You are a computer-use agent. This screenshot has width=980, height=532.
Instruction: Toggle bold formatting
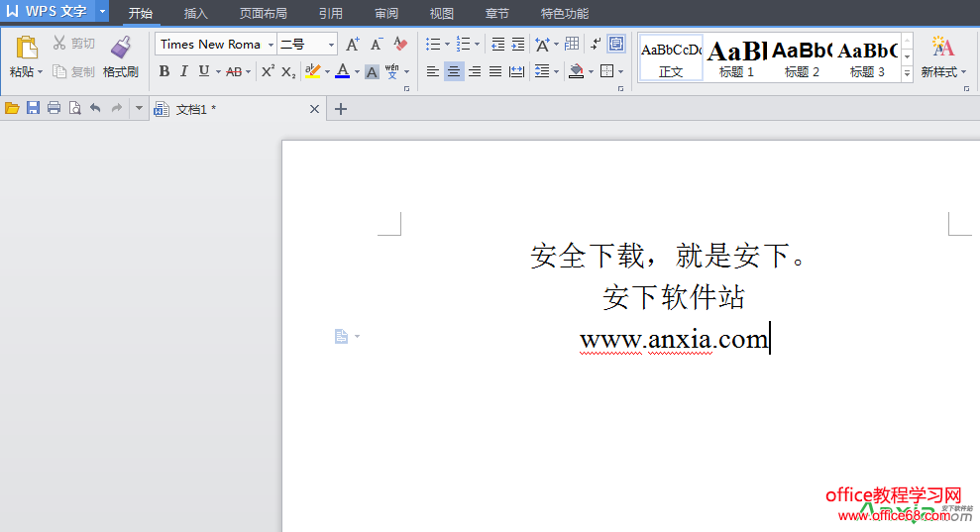164,71
